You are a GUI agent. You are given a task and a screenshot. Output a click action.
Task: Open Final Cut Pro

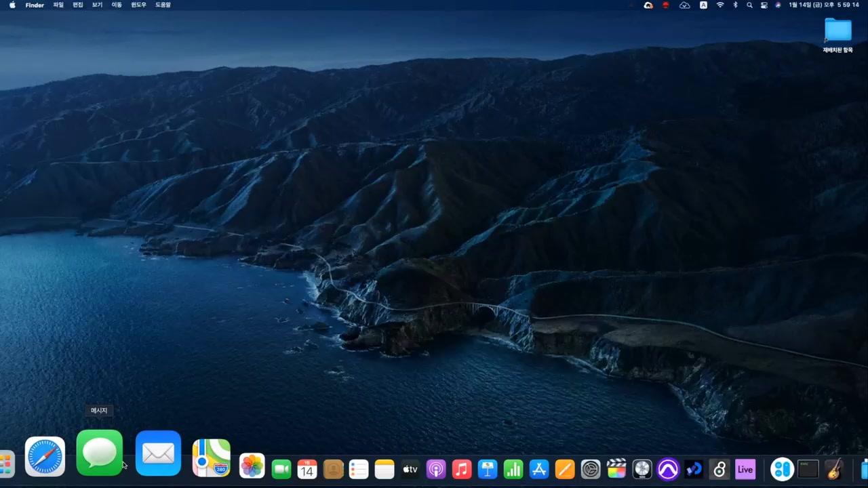(x=616, y=469)
